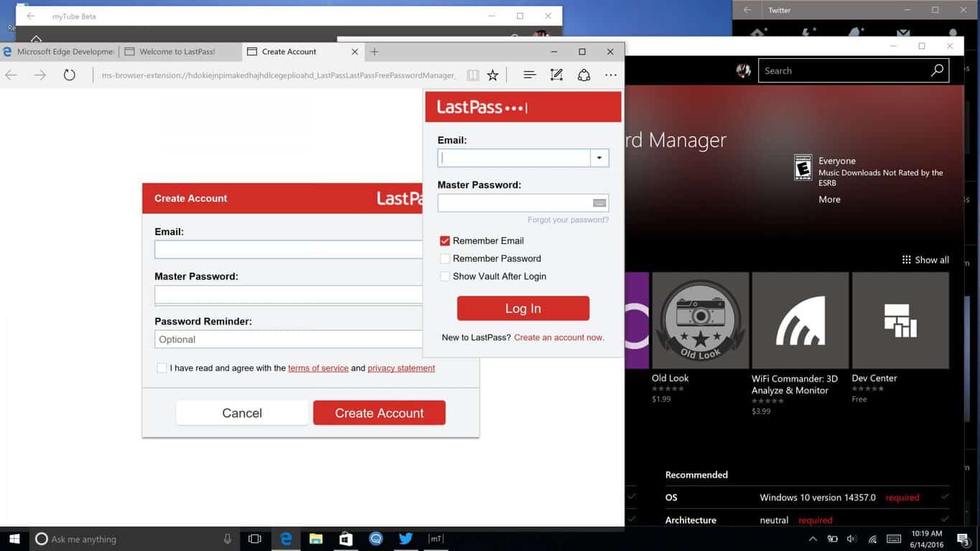Viewport: 980px width, 551px height.
Task: Click taskbar clock 10:19 AM
Action: [926, 539]
